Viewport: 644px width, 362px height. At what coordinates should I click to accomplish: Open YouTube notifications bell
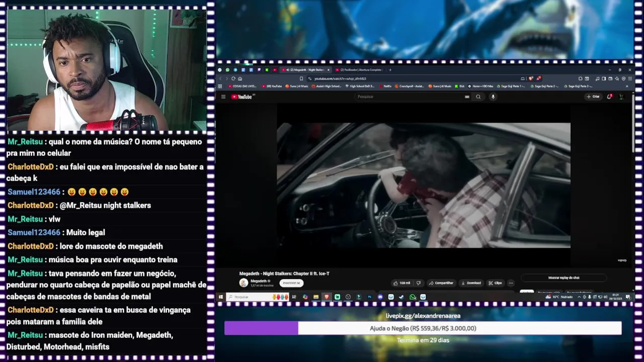point(609,97)
